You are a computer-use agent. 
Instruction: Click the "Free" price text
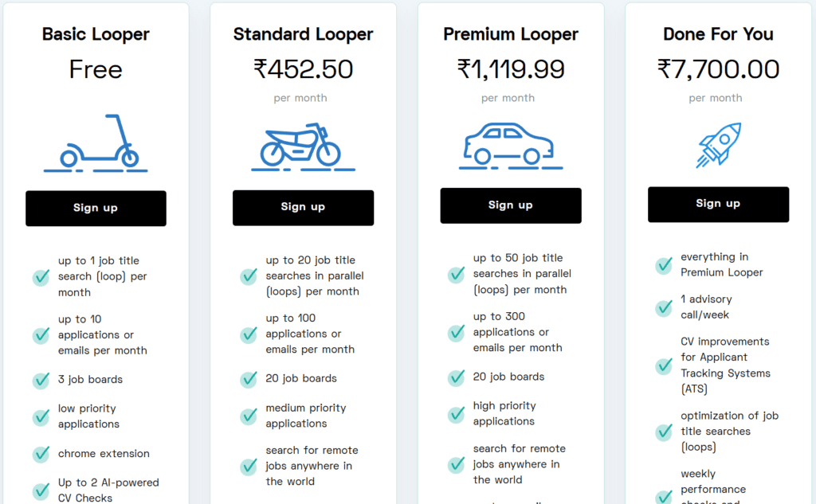(x=96, y=70)
